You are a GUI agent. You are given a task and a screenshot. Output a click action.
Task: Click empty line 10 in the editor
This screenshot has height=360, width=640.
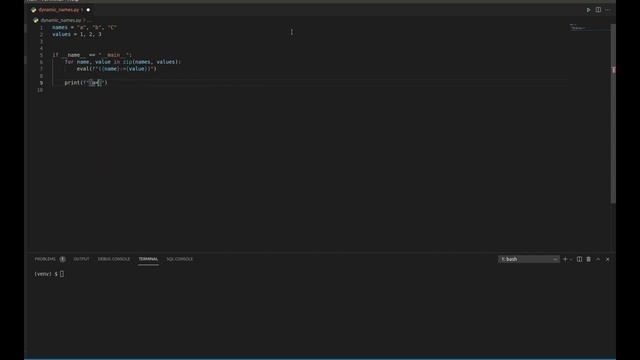pyautogui.click(x=310, y=90)
